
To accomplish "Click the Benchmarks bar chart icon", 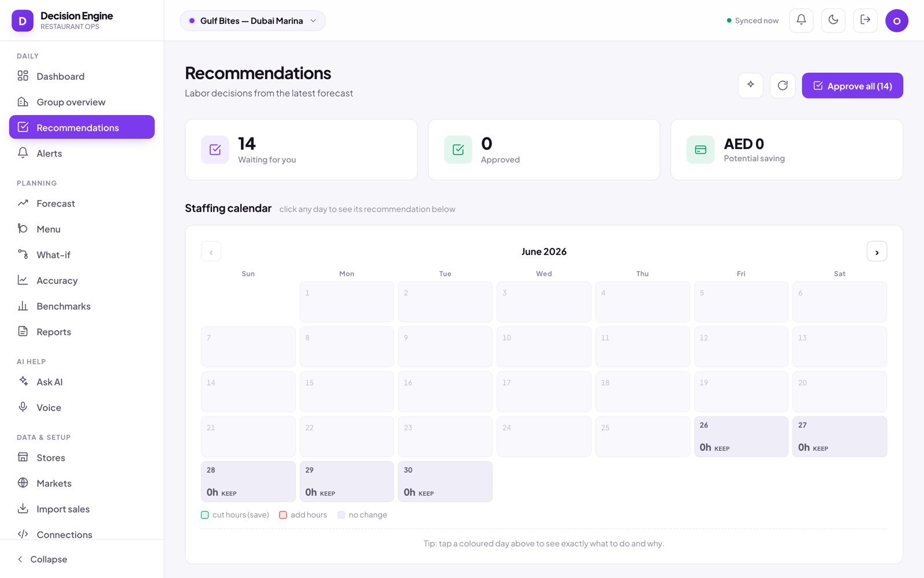I will 23,306.
